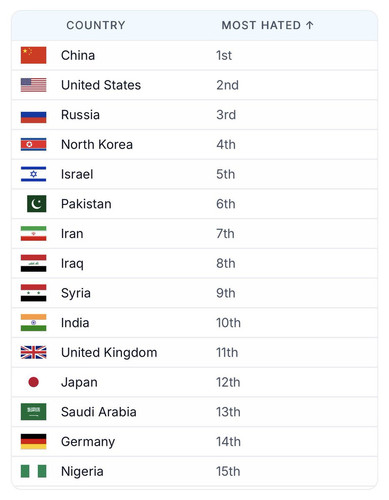389x500 pixels.
Task: Click the North Korea flag icon
Action: [x=33, y=144]
